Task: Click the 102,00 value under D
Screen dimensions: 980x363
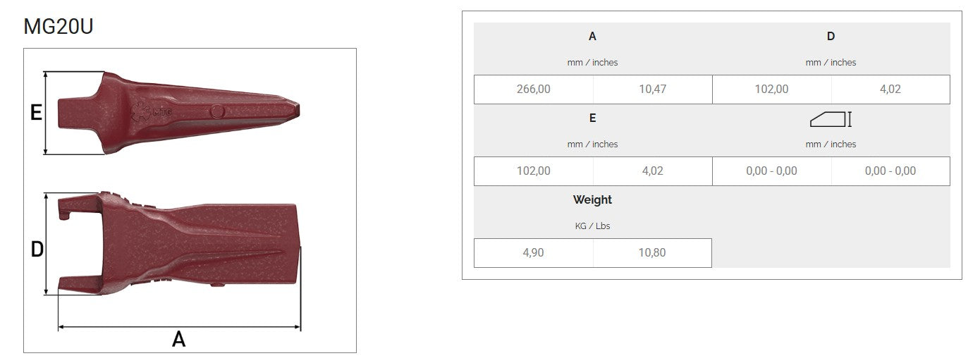Action: (x=771, y=90)
